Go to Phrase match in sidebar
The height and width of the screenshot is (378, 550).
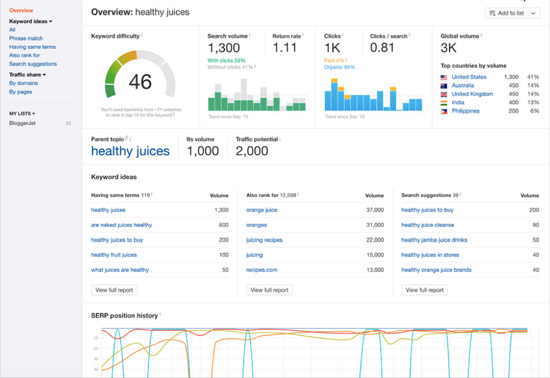click(x=26, y=38)
